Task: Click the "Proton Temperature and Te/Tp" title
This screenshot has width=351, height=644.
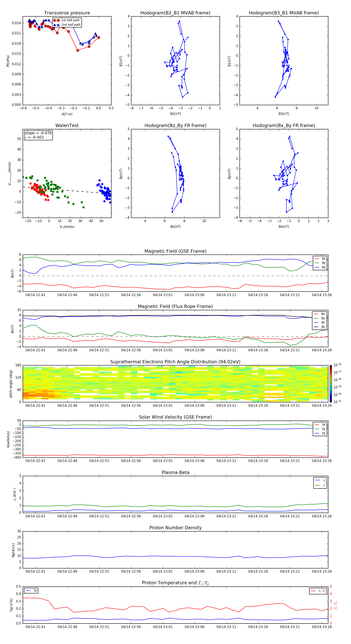Action: [x=175, y=583]
